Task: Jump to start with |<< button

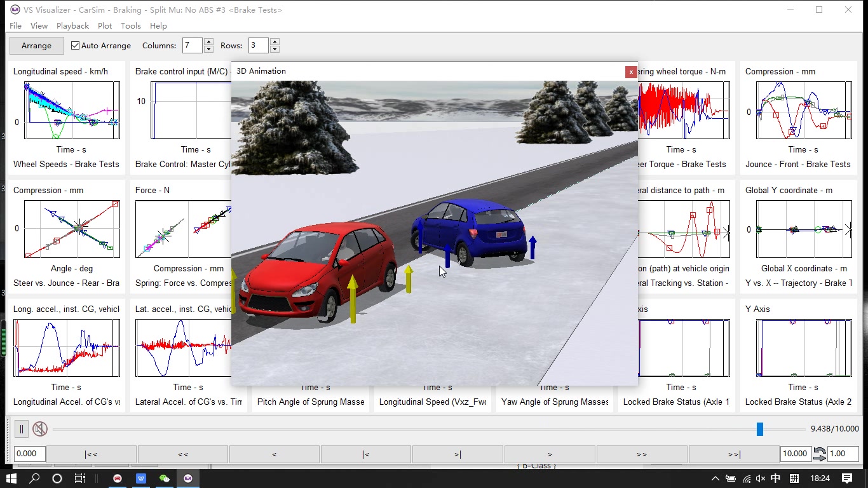Action: [x=91, y=454]
